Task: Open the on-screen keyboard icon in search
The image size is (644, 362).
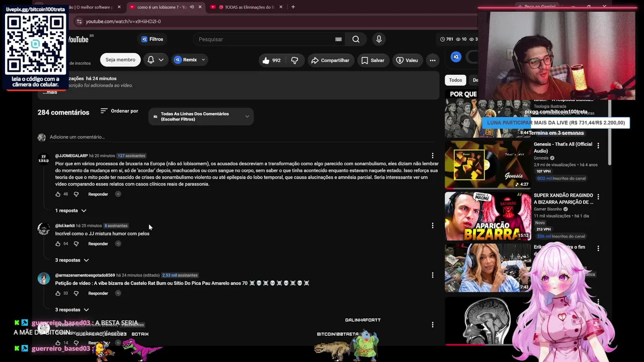Action: pyautogui.click(x=338, y=39)
